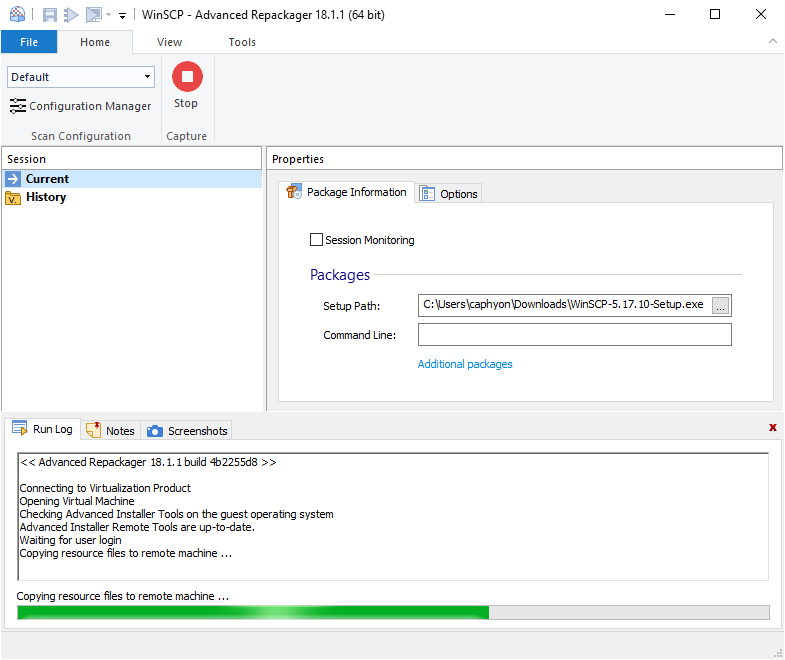This screenshot has height=660, width=785.
Task: Click the Package Information tab icon
Action: coord(294,192)
